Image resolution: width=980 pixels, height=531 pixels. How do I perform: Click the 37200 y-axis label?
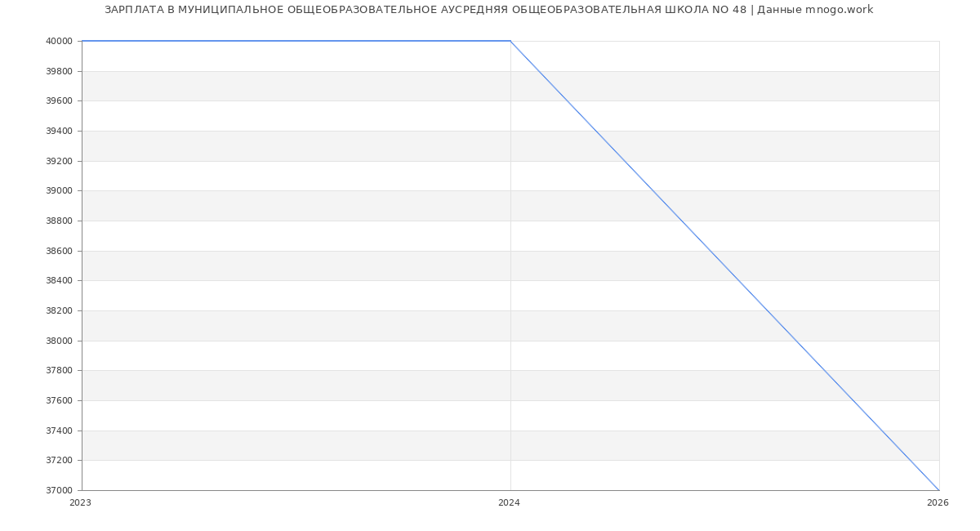click(x=60, y=461)
